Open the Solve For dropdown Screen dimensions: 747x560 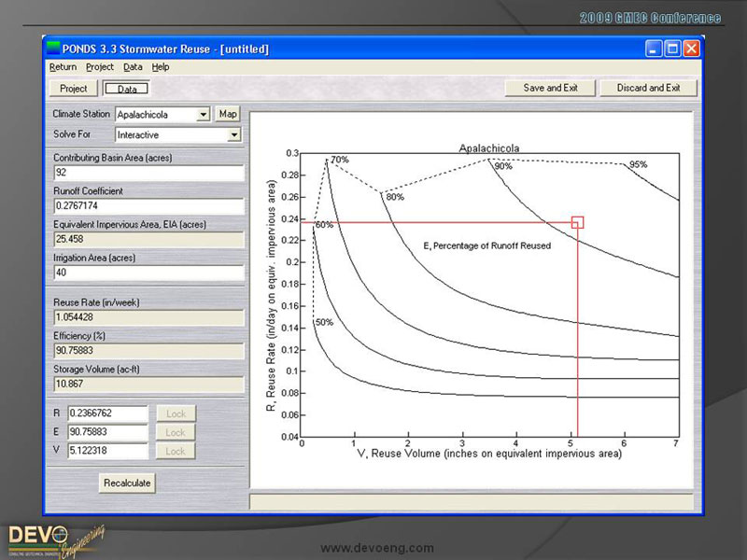pyautogui.click(x=233, y=135)
